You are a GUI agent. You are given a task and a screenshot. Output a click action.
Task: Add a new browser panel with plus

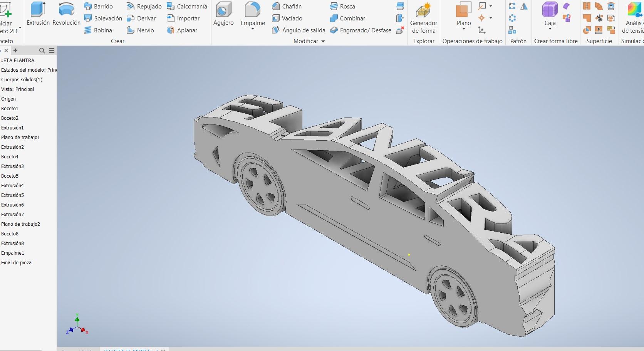coord(15,50)
